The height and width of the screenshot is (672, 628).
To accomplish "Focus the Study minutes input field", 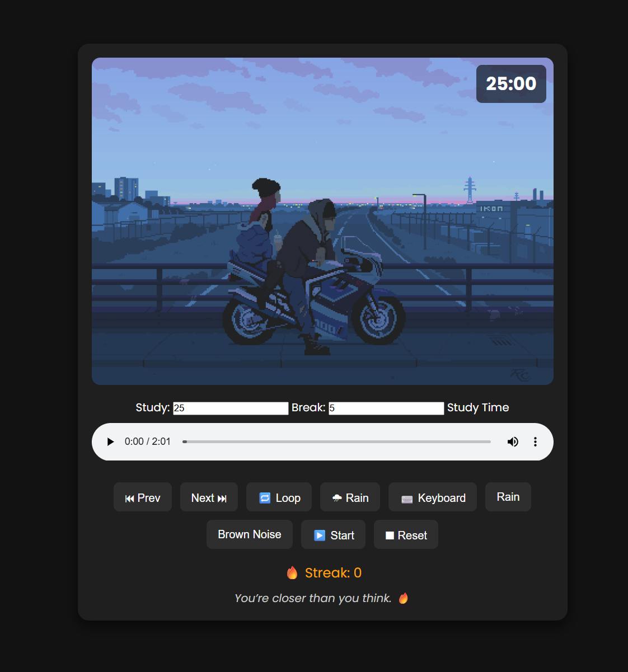I will click(231, 408).
